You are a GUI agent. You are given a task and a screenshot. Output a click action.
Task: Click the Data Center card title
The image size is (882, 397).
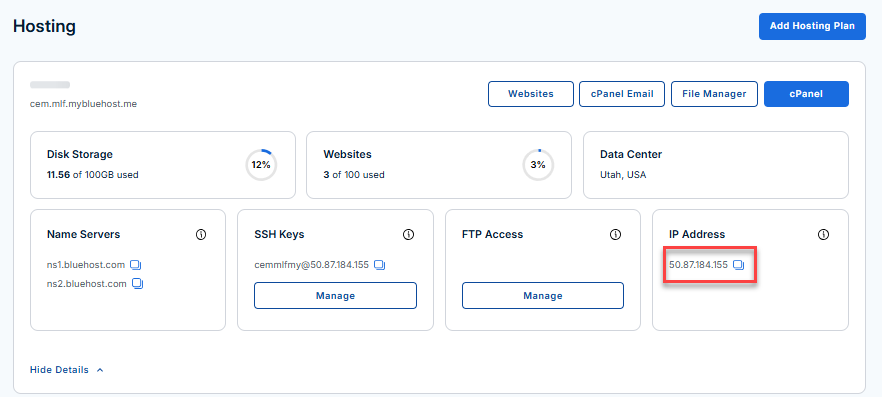click(631, 154)
